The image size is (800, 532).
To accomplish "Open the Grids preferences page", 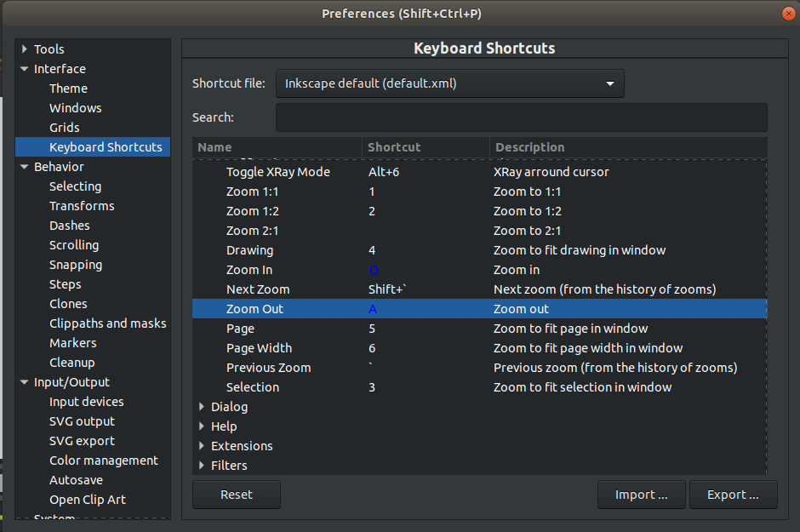I will [x=64, y=128].
